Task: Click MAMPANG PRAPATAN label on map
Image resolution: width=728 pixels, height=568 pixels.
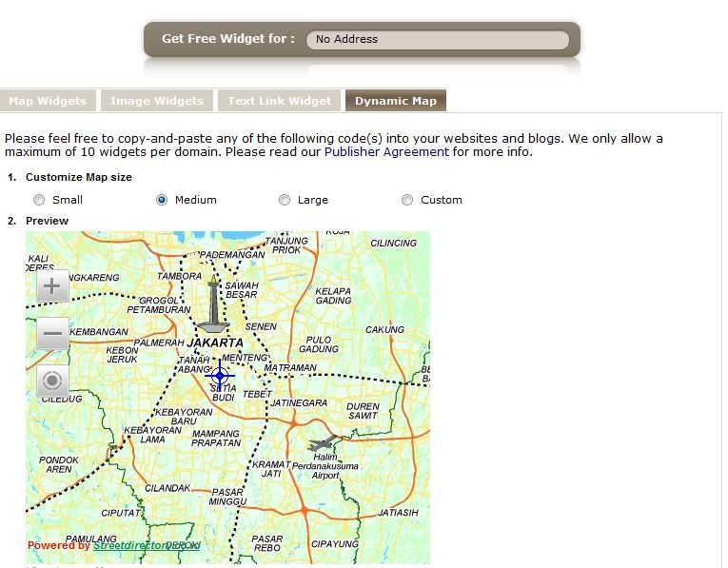Action: click(216, 438)
